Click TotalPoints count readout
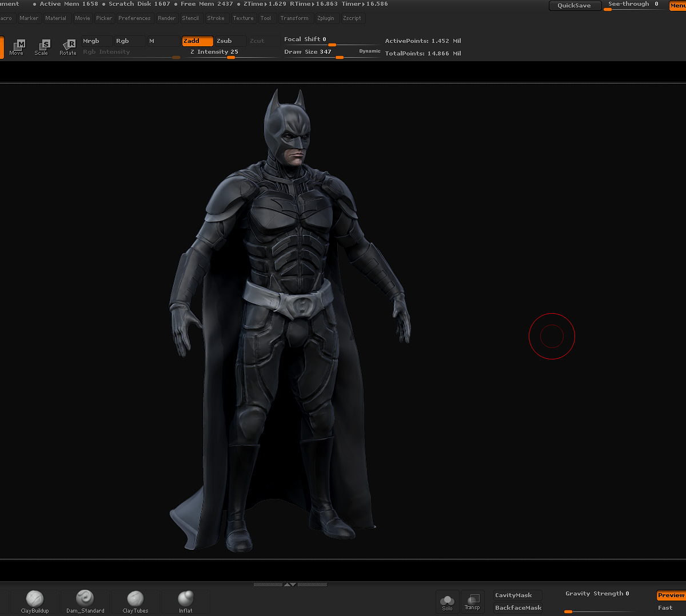This screenshot has height=616, width=686. 423,54
